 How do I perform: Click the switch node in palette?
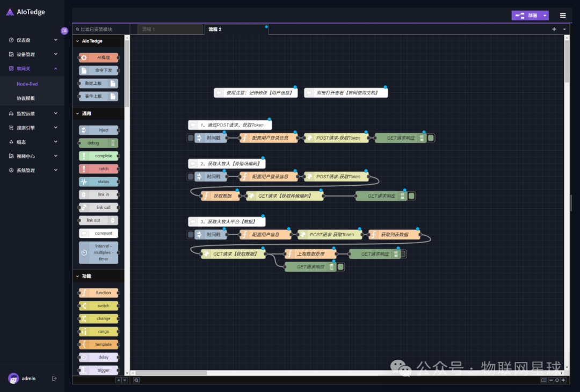coord(99,306)
